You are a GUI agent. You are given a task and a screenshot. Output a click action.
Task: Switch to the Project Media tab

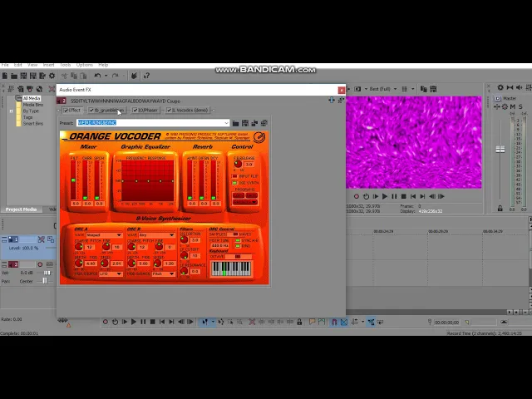click(21, 209)
